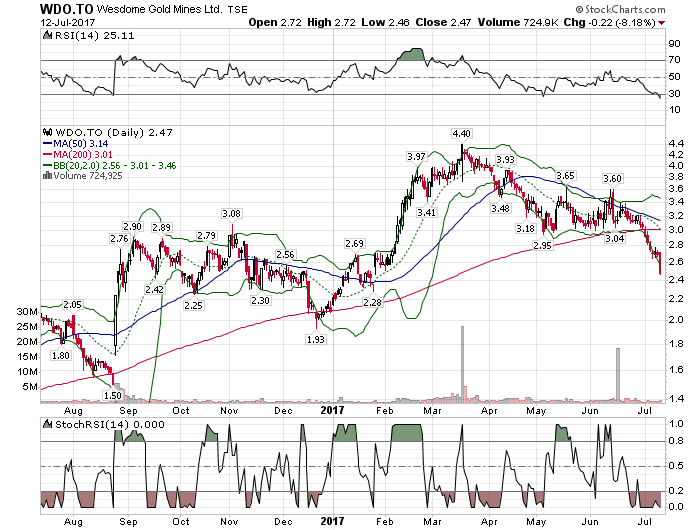Click the 'Volume 724.9K' value

[518, 22]
